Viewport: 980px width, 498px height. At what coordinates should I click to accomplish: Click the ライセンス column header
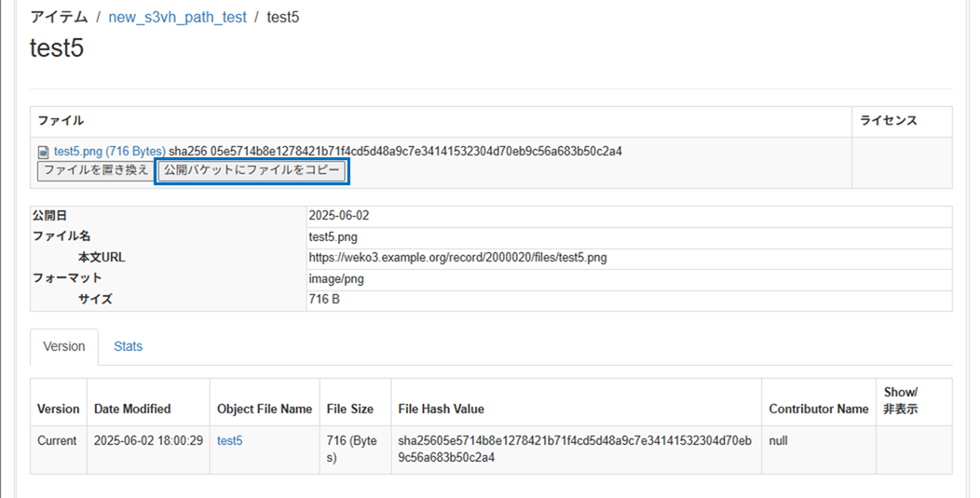click(x=888, y=121)
